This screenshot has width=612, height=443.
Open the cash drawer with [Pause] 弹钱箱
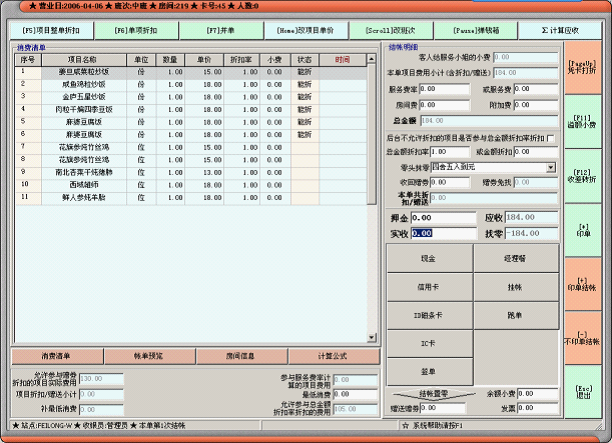(476, 30)
